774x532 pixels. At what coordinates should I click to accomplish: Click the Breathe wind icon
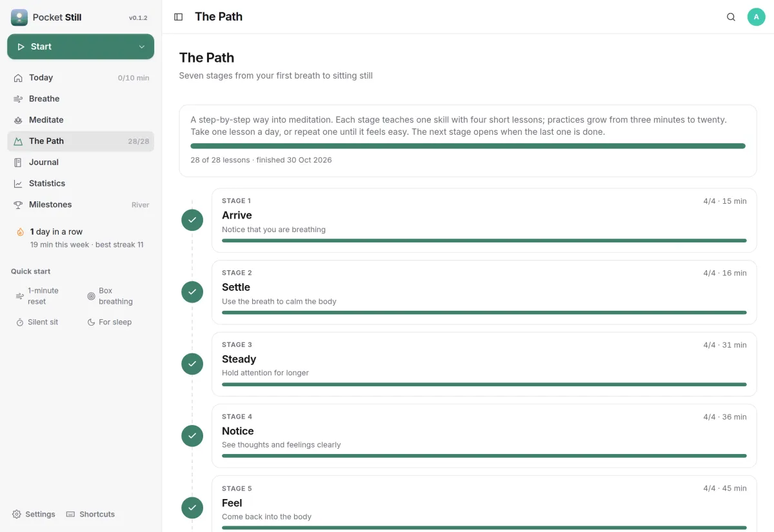[18, 99]
